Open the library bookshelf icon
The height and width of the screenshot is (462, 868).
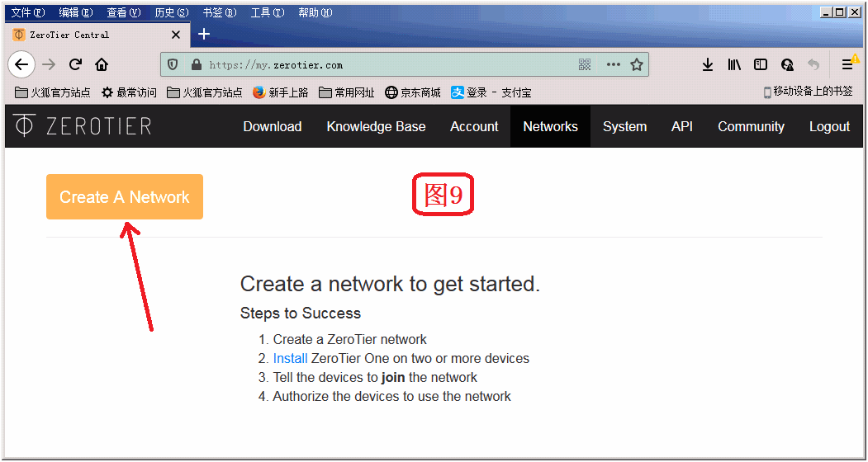pos(734,64)
